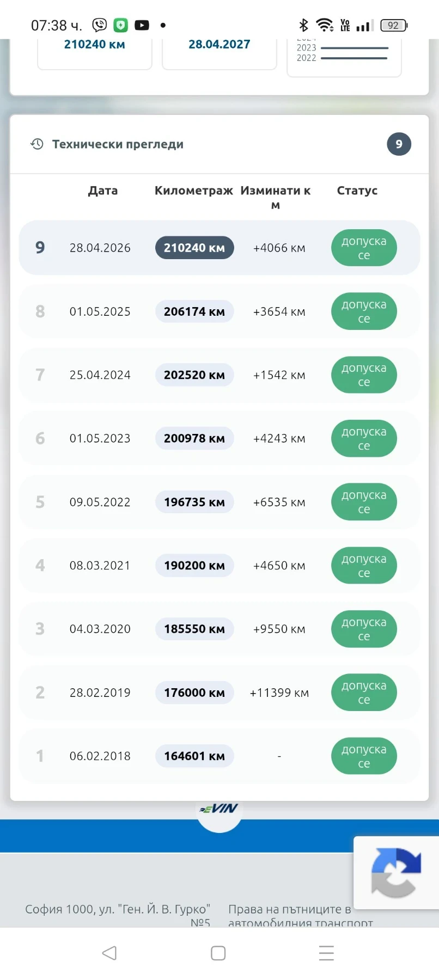Tap допуска се status for 28.04.2026

tap(364, 248)
